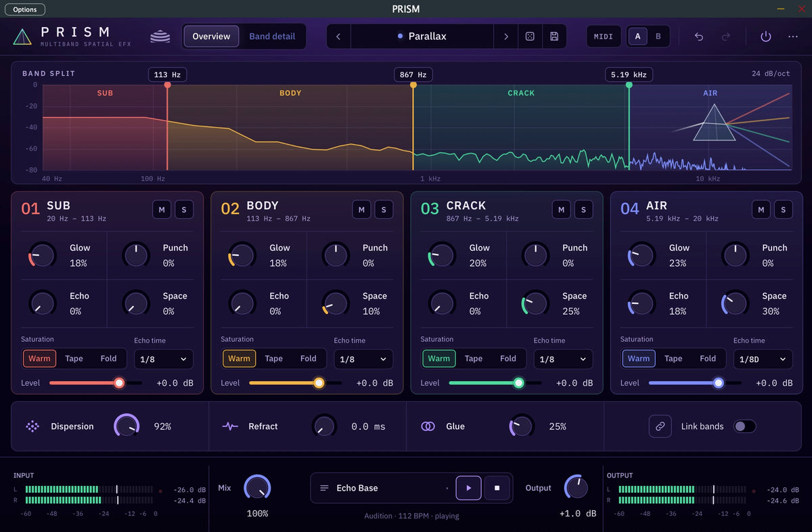Click the MIDI button
This screenshot has width=812, height=532.
(x=604, y=37)
